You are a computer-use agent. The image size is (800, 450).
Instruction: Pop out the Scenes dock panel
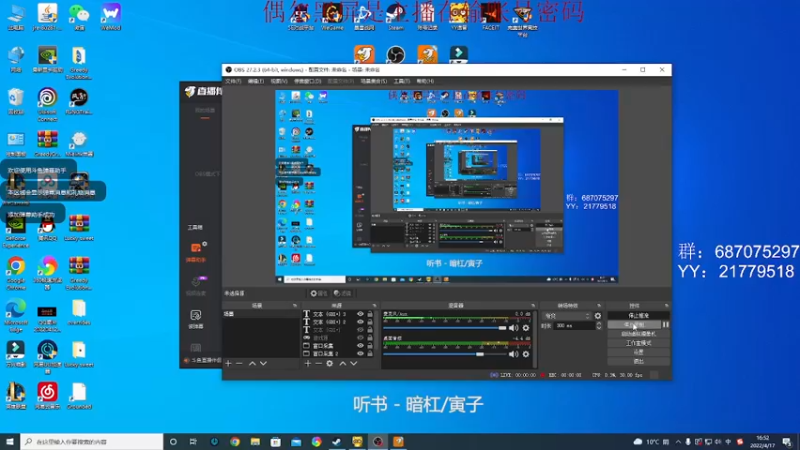[x=294, y=305]
